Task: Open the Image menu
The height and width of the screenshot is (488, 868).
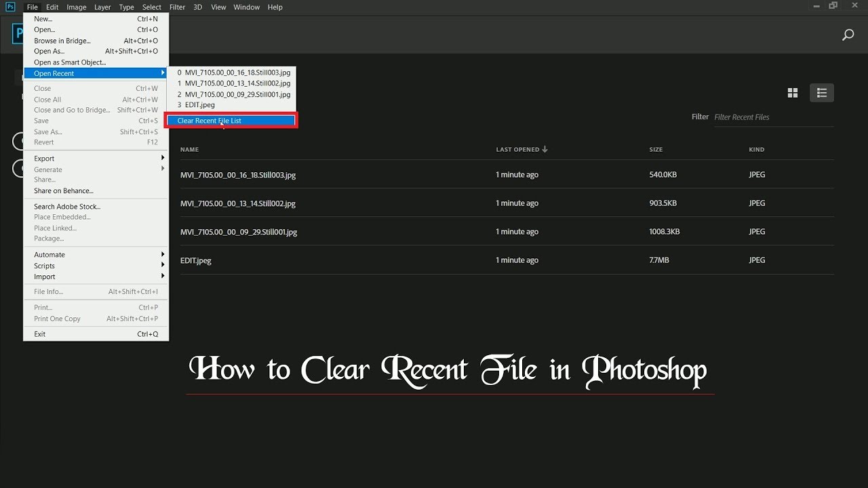Action: click(77, 7)
